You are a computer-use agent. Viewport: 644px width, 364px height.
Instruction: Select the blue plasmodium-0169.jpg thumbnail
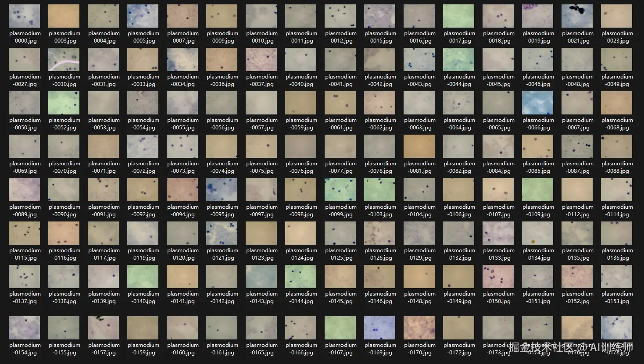click(380, 328)
